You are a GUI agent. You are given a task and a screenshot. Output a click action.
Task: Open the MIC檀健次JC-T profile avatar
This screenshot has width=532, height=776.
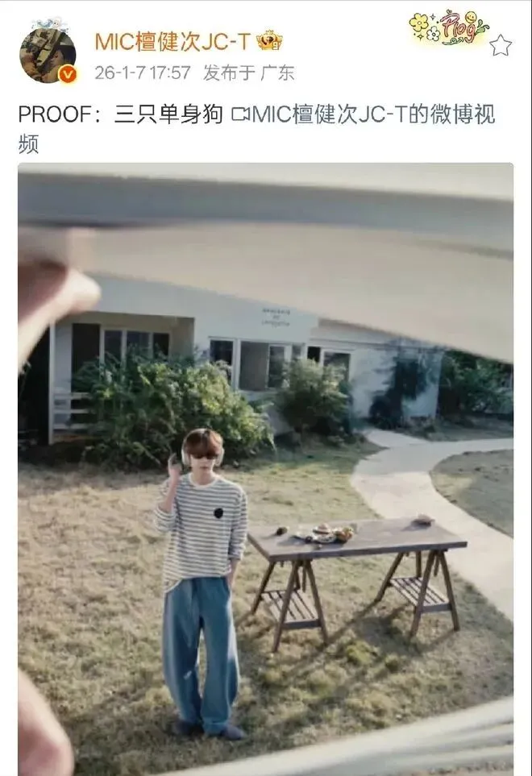[x=47, y=55]
